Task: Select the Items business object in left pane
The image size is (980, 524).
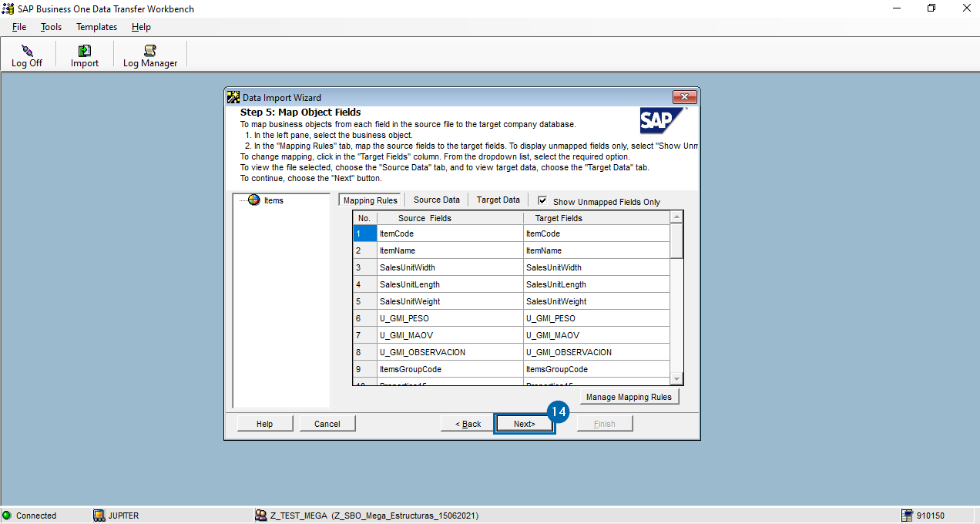Action: pos(274,200)
